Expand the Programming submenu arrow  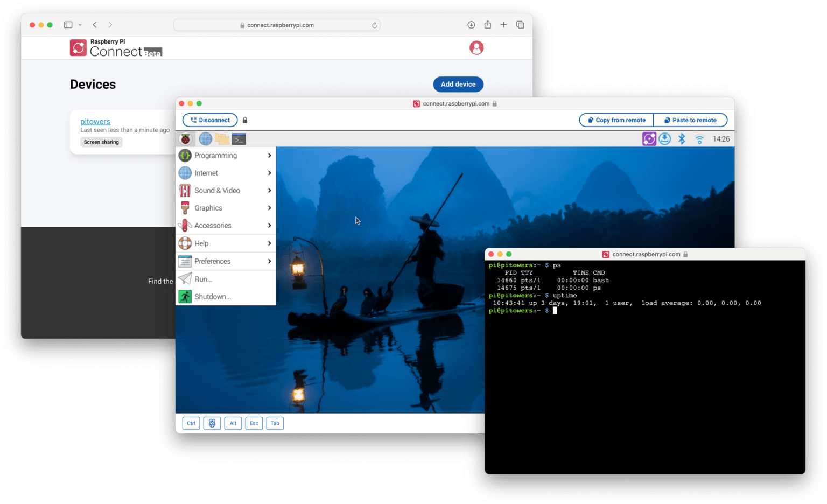[269, 156]
